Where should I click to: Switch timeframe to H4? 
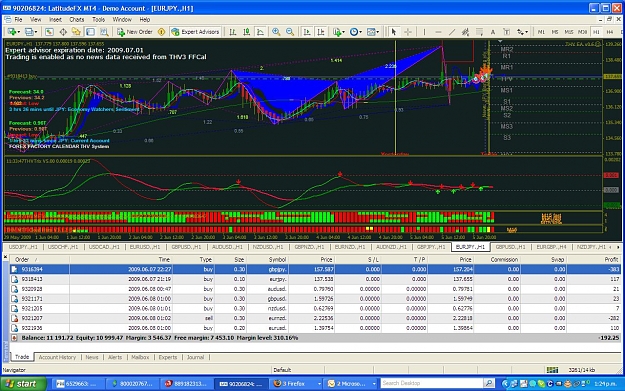point(609,32)
